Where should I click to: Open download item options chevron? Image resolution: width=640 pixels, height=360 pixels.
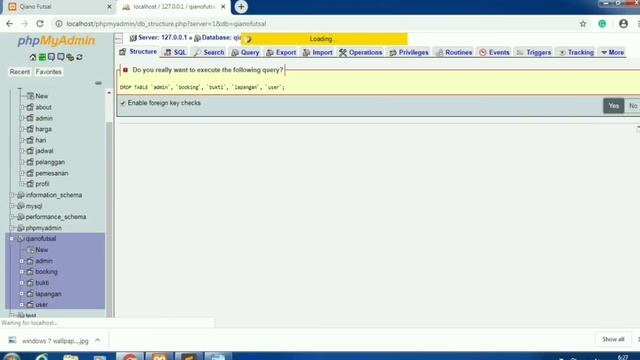(x=98, y=340)
